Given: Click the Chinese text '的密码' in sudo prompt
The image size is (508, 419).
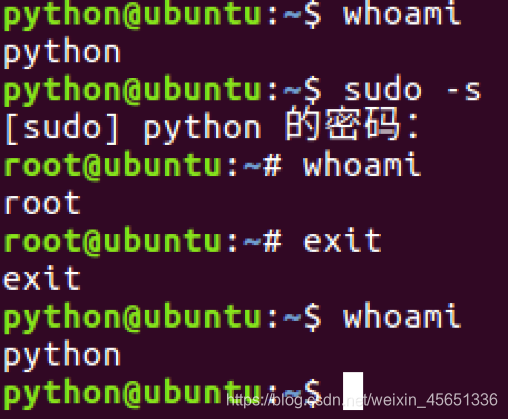Looking at the screenshot, I should 342,124.
